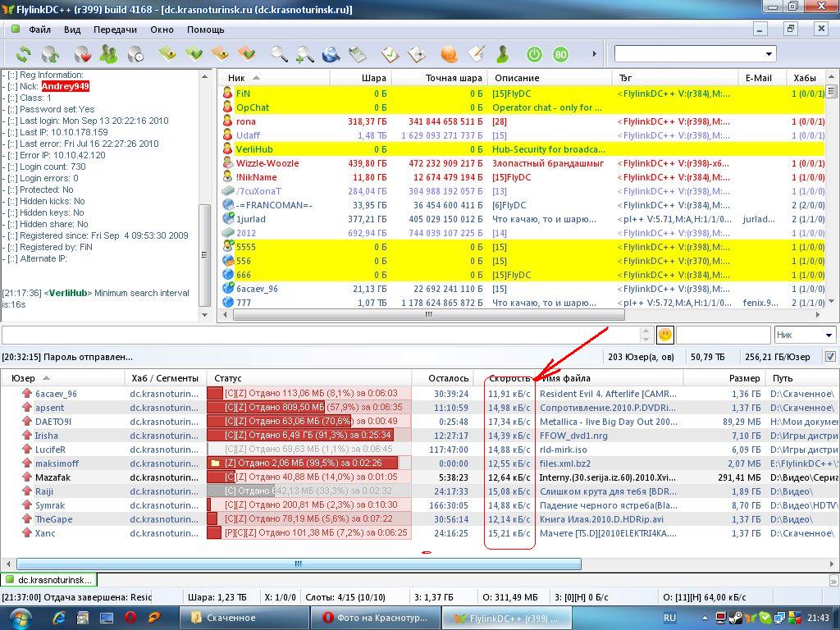Open the Download Queue toolbar icon
The width and height of the screenshot is (840, 630).
167,53
